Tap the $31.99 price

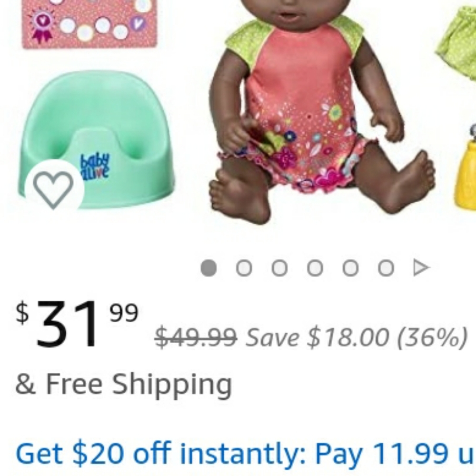click(x=77, y=323)
